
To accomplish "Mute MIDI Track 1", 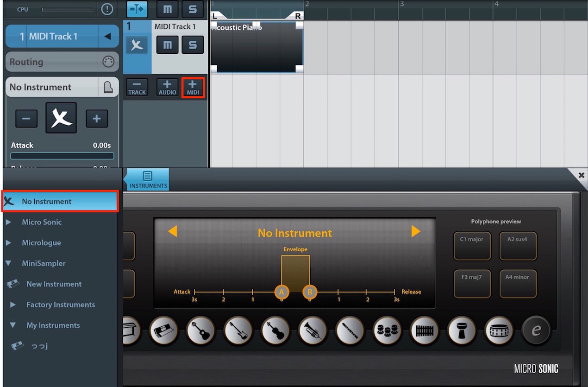I will (x=167, y=45).
